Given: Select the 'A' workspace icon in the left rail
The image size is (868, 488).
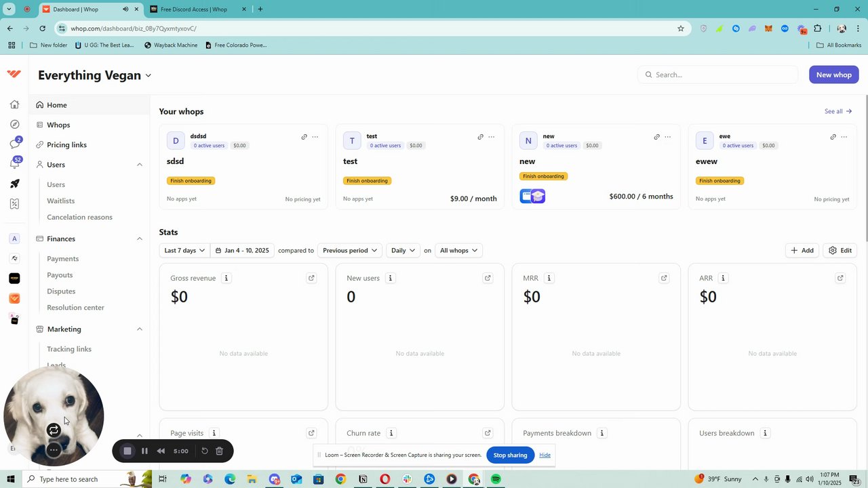Looking at the screenshot, I should 14,239.
